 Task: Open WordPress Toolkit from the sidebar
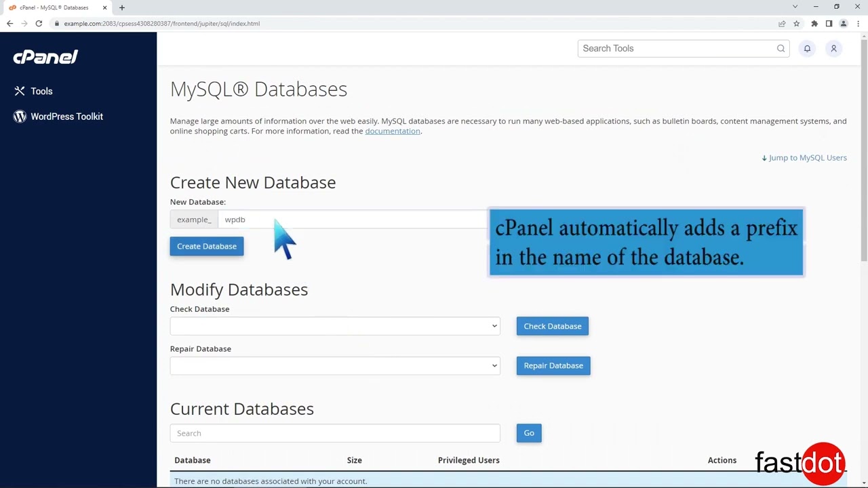pos(66,116)
